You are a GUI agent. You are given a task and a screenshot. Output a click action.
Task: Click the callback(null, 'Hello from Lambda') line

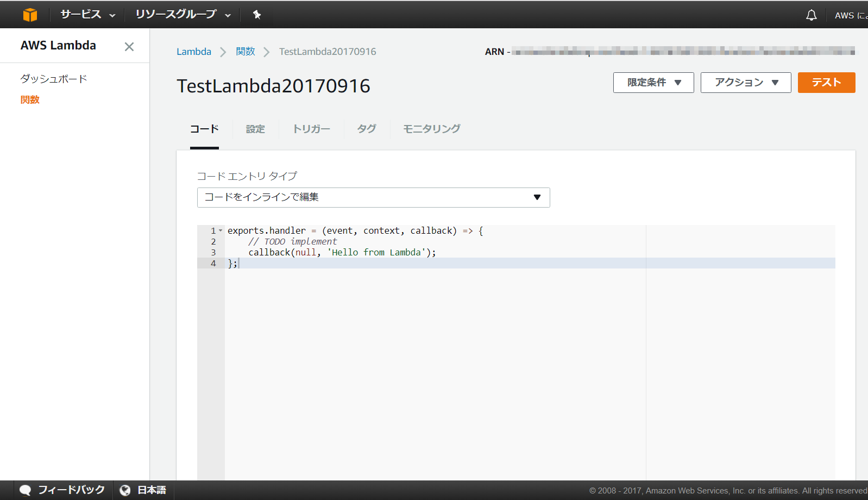point(342,252)
